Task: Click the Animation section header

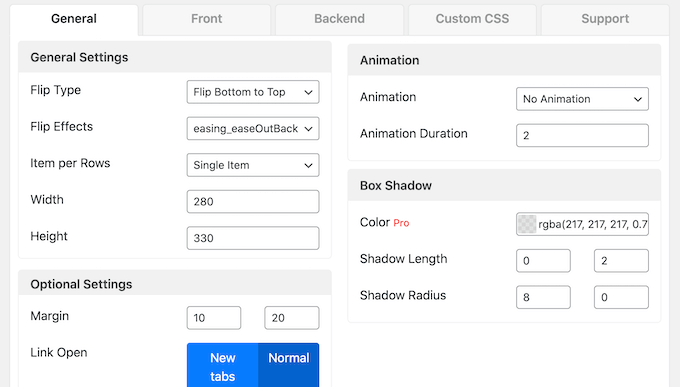Action: [504, 60]
